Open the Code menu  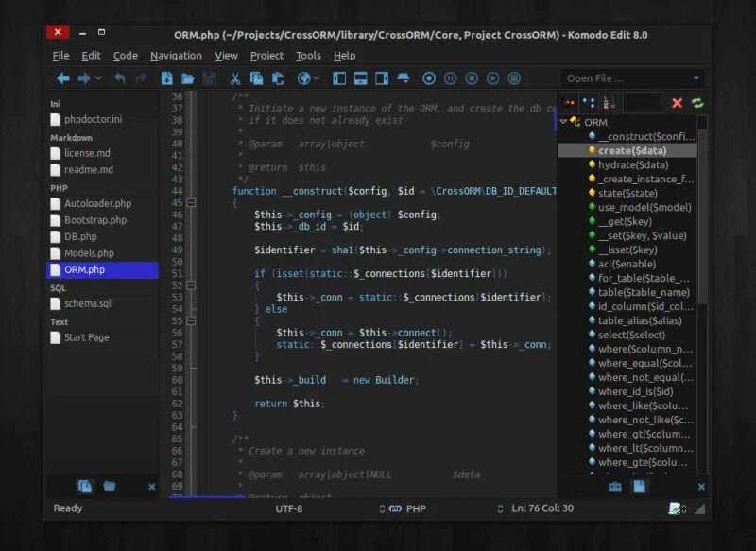[126, 56]
